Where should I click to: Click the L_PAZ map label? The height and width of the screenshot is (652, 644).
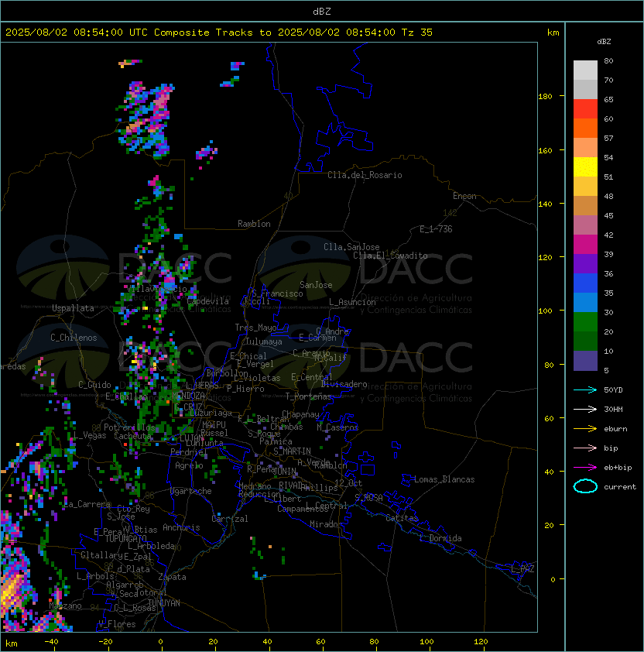click(x=522, y=569)
